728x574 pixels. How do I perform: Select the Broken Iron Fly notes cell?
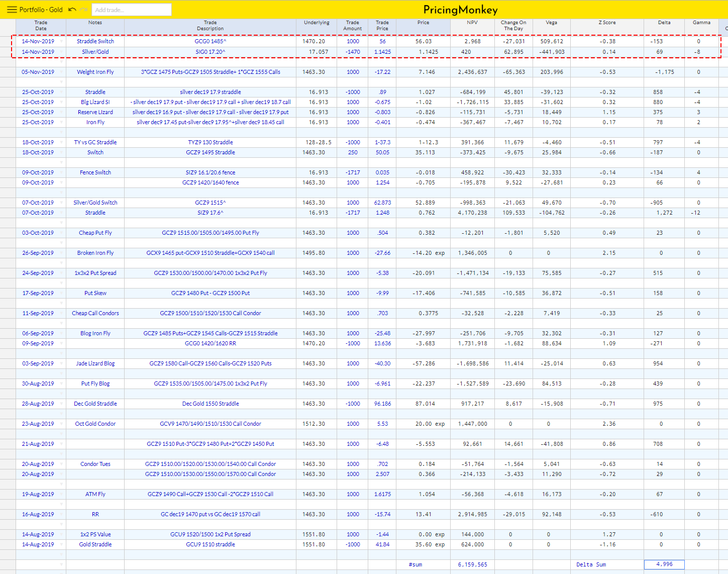[x=95, y=253]
